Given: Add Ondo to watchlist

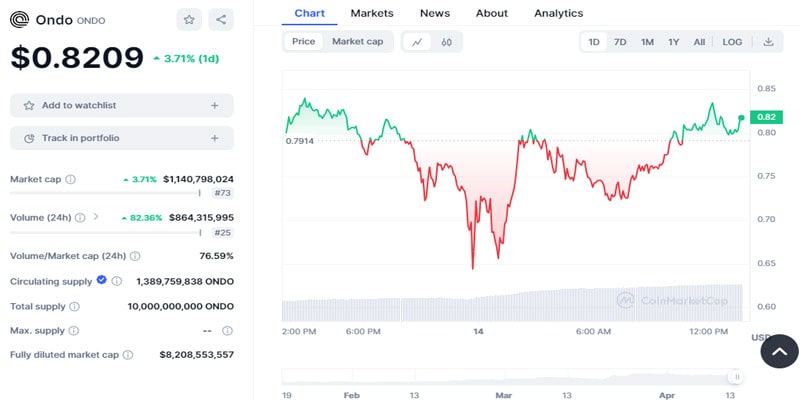Looking at the screenshot, I should point(122,106).
